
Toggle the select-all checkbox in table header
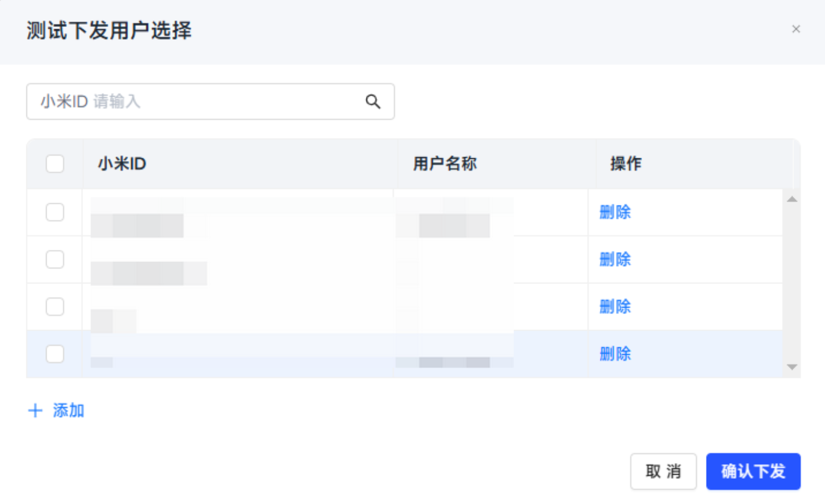(x=55, y=164)
